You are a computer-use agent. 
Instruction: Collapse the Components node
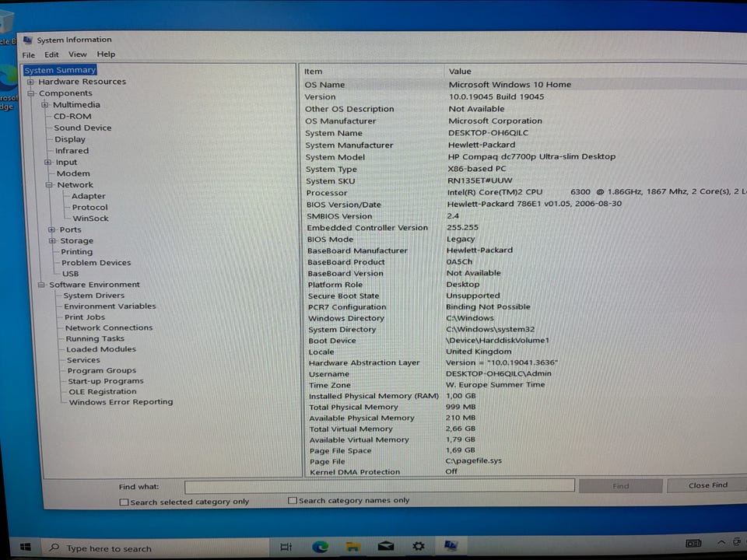[x=31, y=94]
